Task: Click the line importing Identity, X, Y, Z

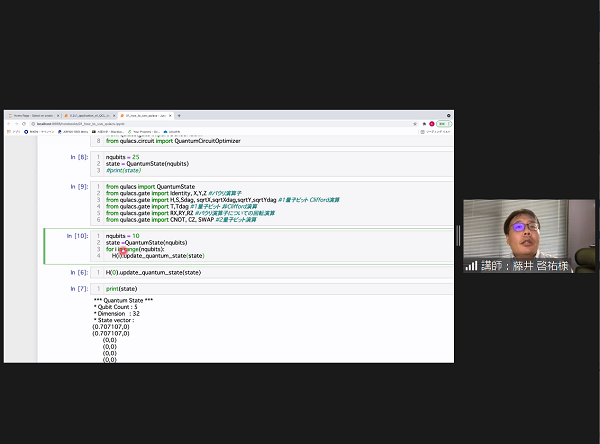Action: 173,193
